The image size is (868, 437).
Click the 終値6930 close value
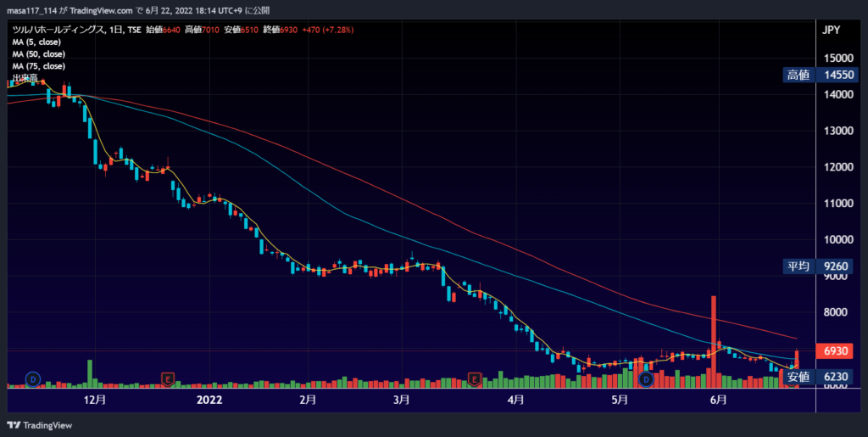[x=281, y=30]
